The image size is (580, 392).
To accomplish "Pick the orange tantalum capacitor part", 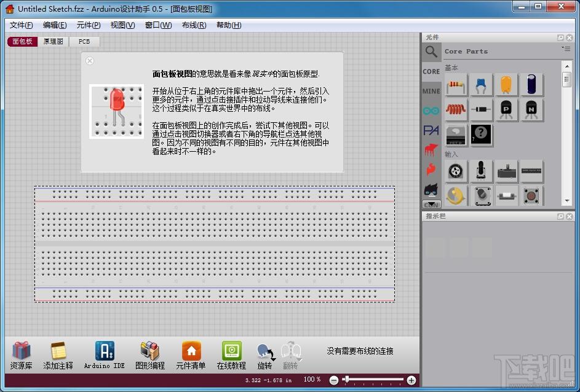I will pos(506,85).
